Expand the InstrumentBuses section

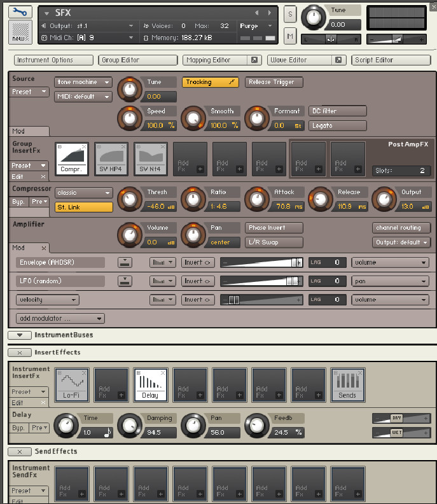20,335
